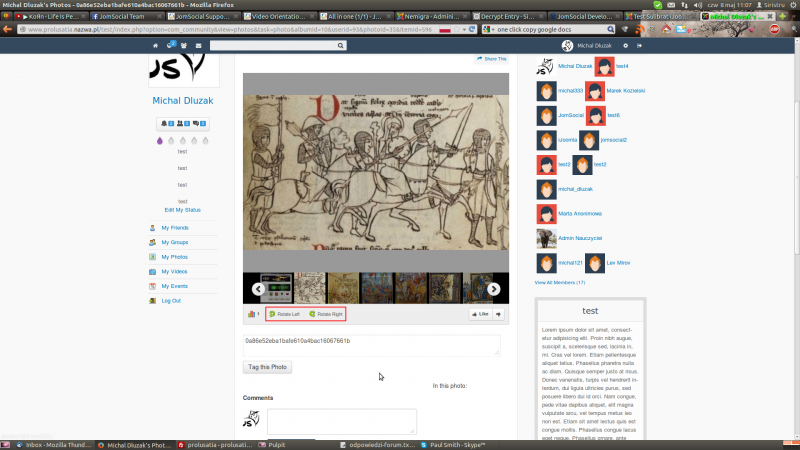Open member Marek Kozielski profile
800x450 pixels.
pos(626,91)
